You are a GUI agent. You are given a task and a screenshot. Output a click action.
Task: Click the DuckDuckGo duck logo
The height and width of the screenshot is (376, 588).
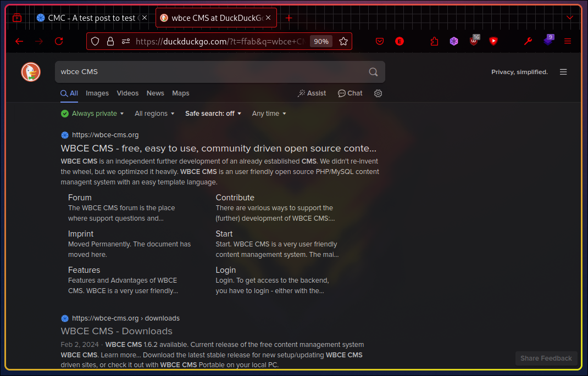coord(31,72)
